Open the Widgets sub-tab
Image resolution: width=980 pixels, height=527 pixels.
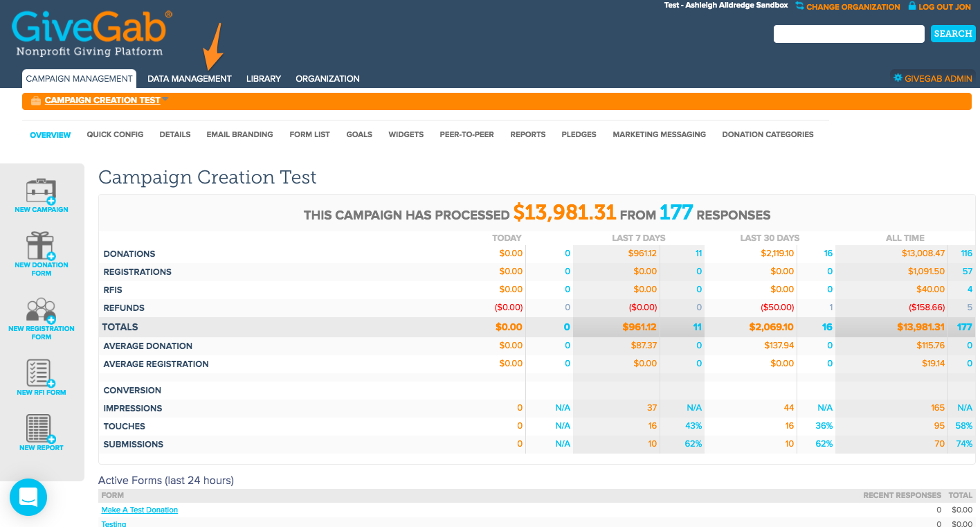click(x=406, y=134)
